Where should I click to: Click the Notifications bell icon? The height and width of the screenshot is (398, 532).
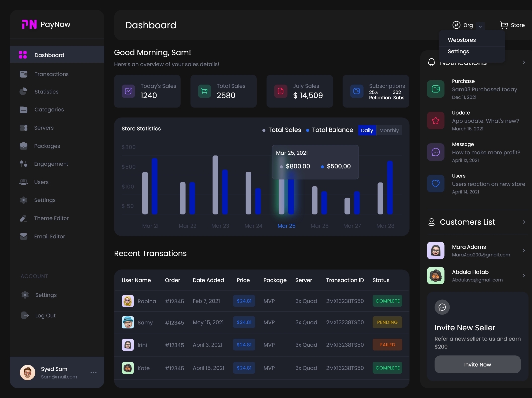click(432, 62)
